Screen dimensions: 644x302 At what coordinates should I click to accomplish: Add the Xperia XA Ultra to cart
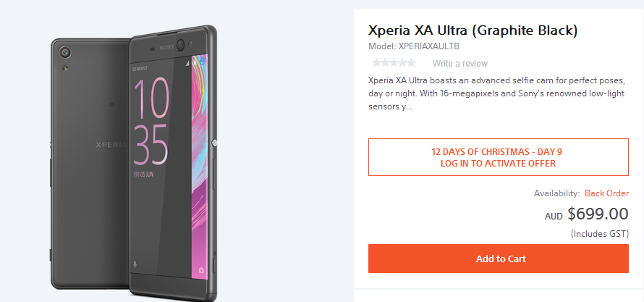pyautogui.click(x=499, y=259)
